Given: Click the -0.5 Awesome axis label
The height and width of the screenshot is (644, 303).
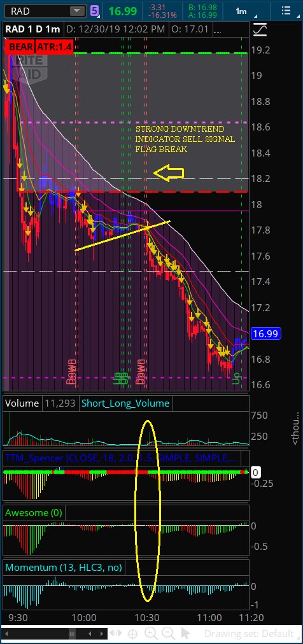Looking at the screenshot, I should [x=259, y=546].
